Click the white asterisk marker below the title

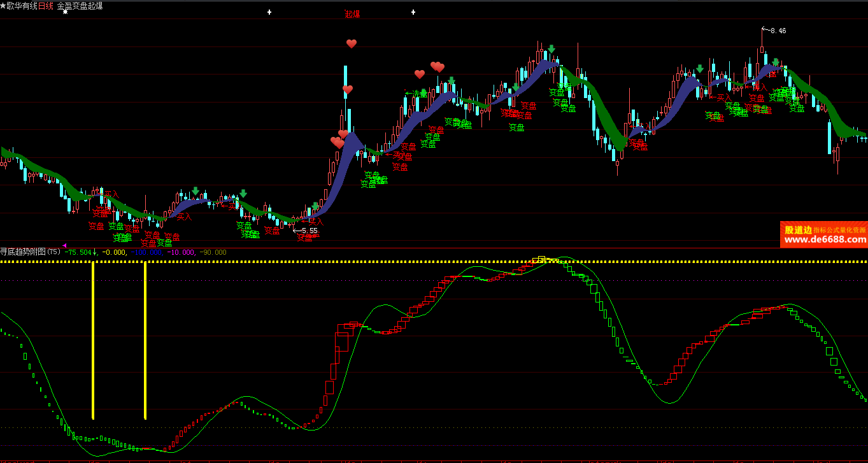[x=65, y=12]
